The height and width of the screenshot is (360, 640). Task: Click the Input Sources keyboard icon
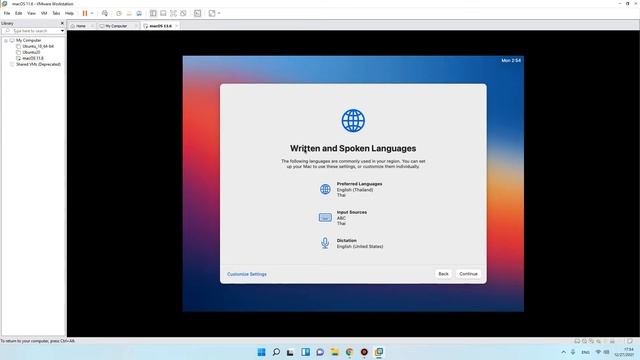pyautogui.click(x=325, y=218)
